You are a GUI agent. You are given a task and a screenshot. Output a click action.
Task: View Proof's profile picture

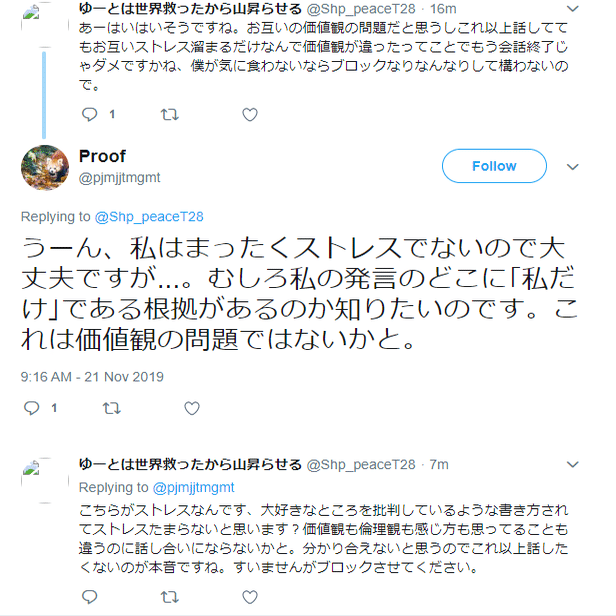coord(45,166)
